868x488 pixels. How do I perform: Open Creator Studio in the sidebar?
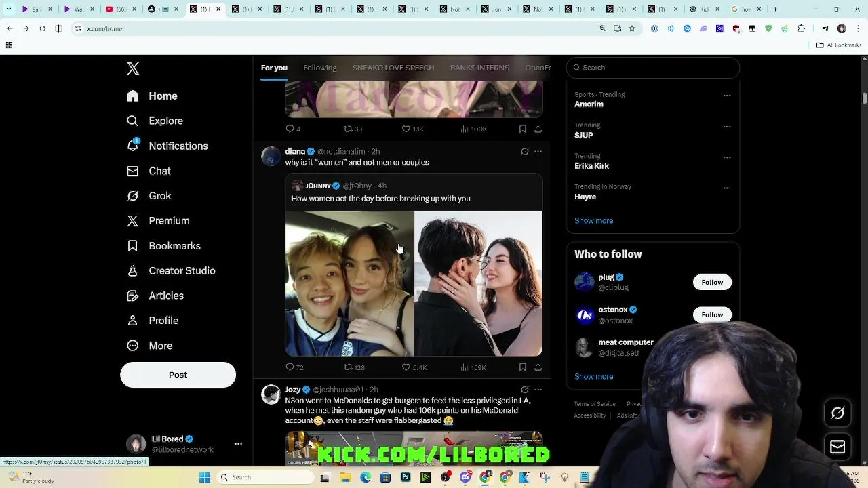(x=171, y=271)
